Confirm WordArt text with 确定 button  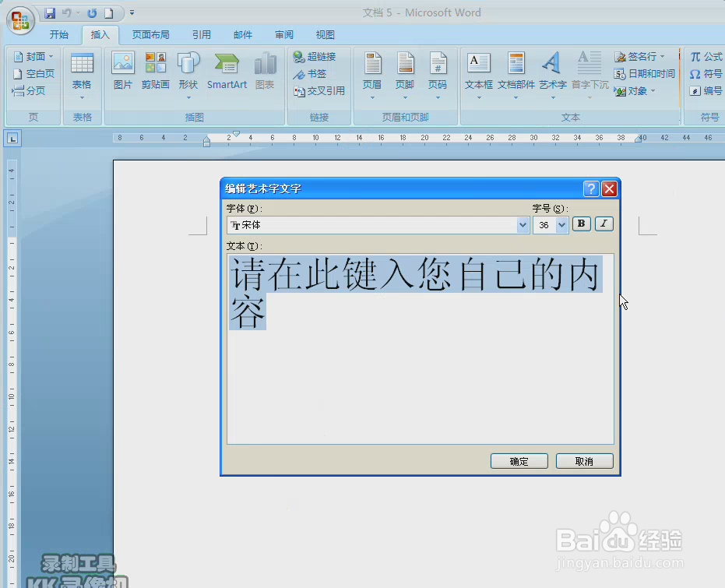point(519,460)
